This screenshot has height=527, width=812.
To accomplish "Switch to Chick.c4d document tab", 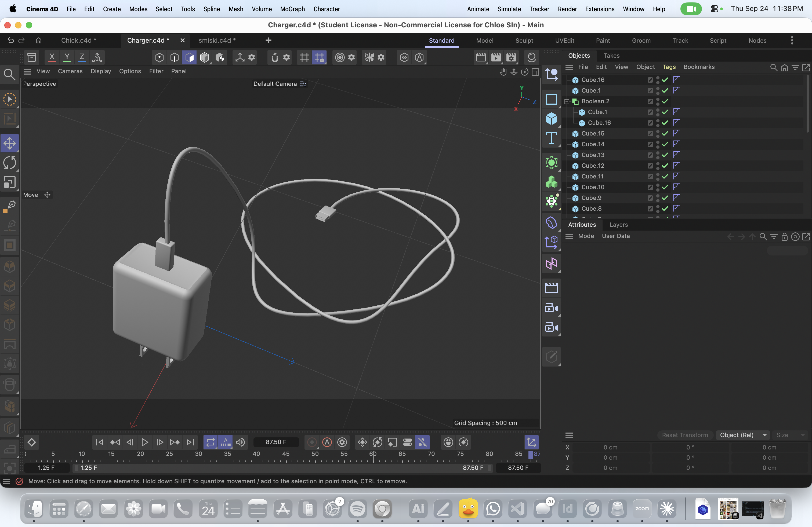I will [78, 40].
